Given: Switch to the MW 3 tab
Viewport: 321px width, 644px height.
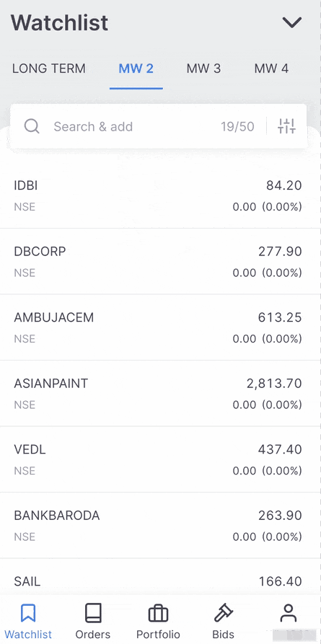Looking at the screenshot, I should point(204,69).
